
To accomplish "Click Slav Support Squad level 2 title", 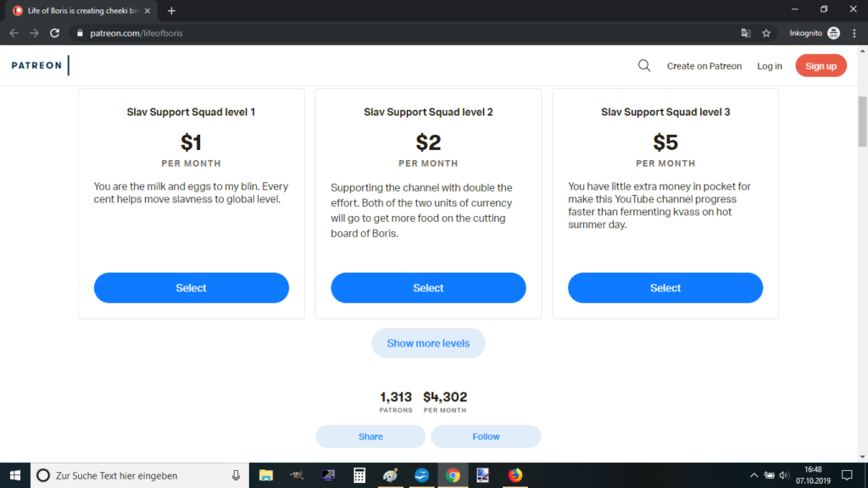I will pyautogui.click(x=428, y=112).
